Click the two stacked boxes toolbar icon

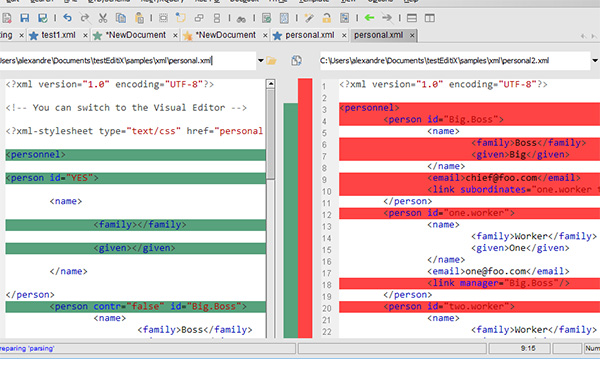click(217, 18)
